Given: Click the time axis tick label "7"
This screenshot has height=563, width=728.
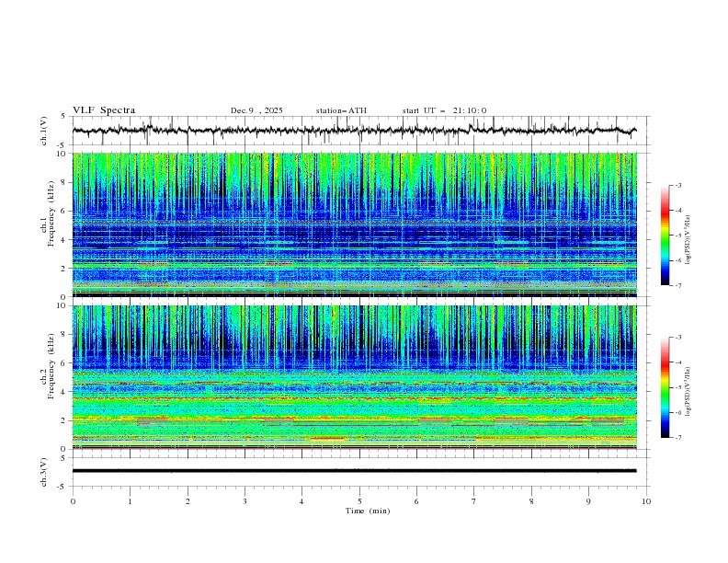Looking at the screenshot, I should coord(473,501).
